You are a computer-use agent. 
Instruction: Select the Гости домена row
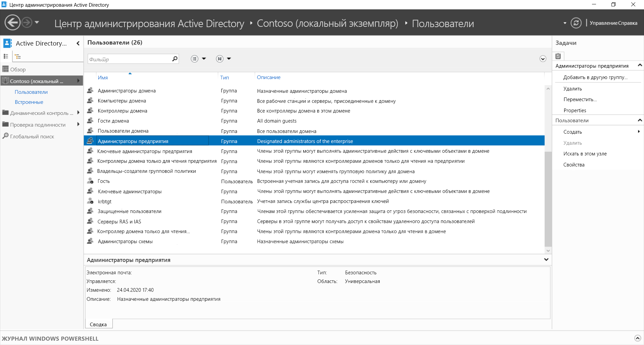point(314,121)
